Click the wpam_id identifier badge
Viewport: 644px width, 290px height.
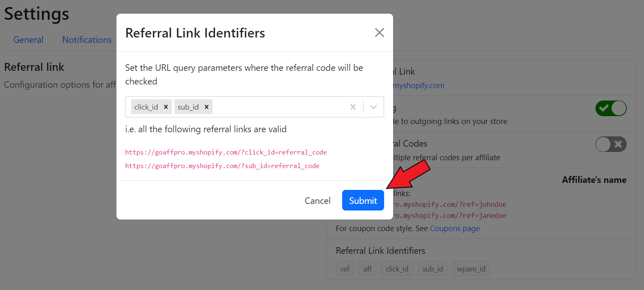coord(471,269)
